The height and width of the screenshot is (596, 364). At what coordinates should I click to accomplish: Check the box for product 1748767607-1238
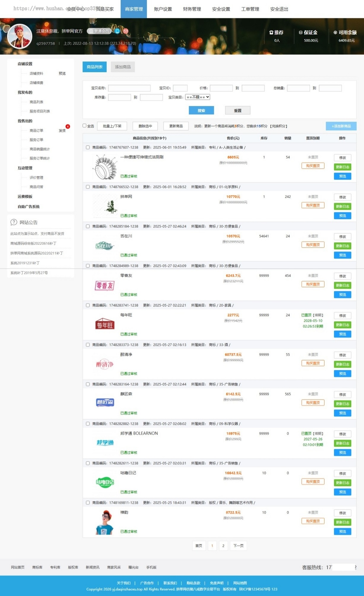pos(88,147)
